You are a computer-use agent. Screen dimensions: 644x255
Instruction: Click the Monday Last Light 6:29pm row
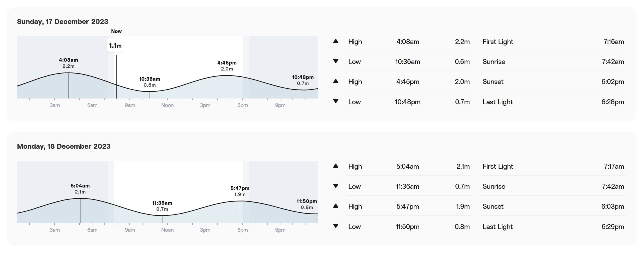553,226
